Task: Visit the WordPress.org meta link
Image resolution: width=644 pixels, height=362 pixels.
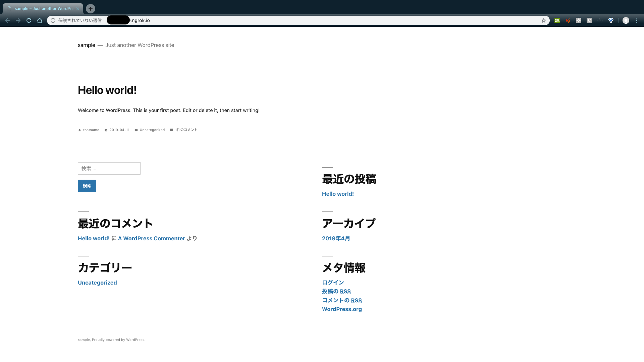Action: 342,309
